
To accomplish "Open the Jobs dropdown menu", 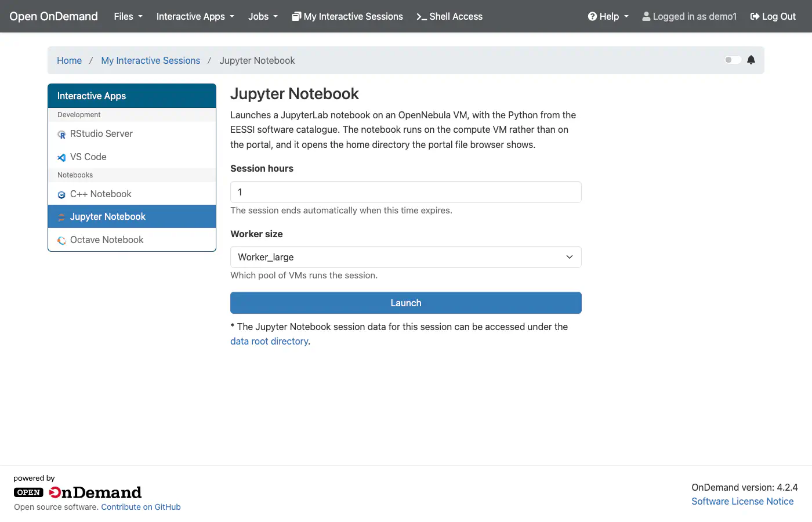I will point(263,16).
